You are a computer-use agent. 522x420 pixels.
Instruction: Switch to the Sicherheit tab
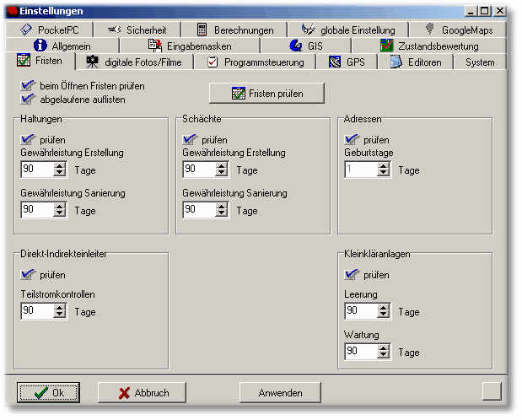point(137,30)
